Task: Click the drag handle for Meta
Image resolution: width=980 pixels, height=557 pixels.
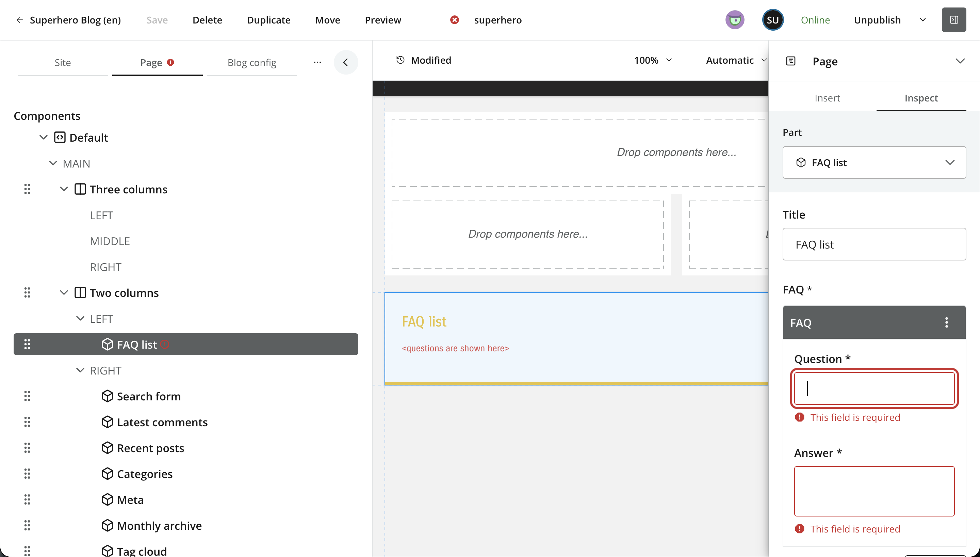Action: 27,499
